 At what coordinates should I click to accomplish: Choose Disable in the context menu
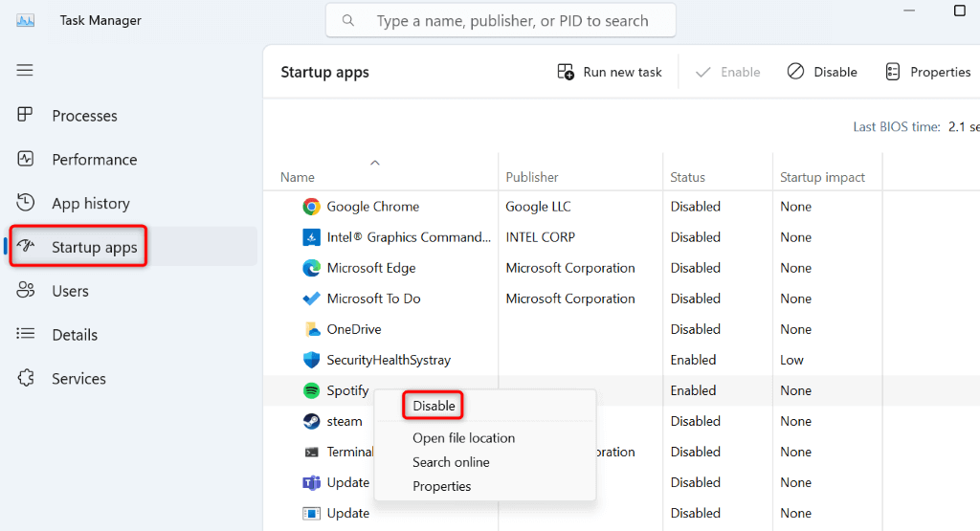point(434,406)
